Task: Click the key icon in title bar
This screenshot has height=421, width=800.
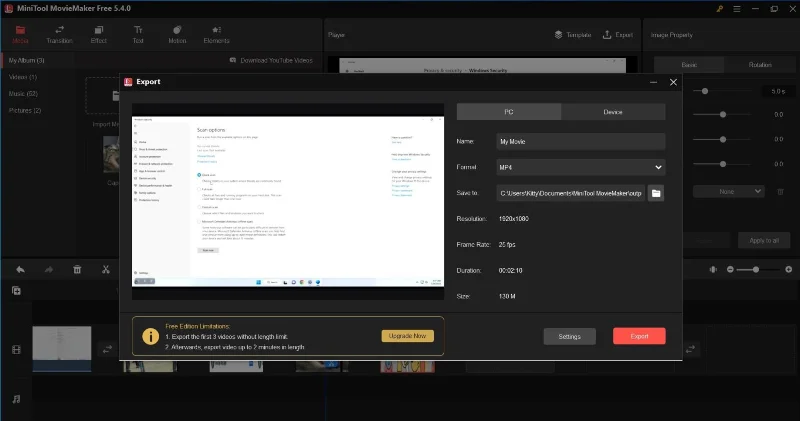Action: click(719, 9)
